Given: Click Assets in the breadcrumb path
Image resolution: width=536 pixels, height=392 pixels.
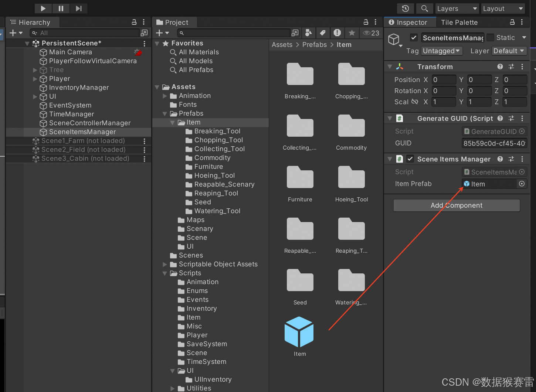Looking at the screenshot, I should 282,45.
